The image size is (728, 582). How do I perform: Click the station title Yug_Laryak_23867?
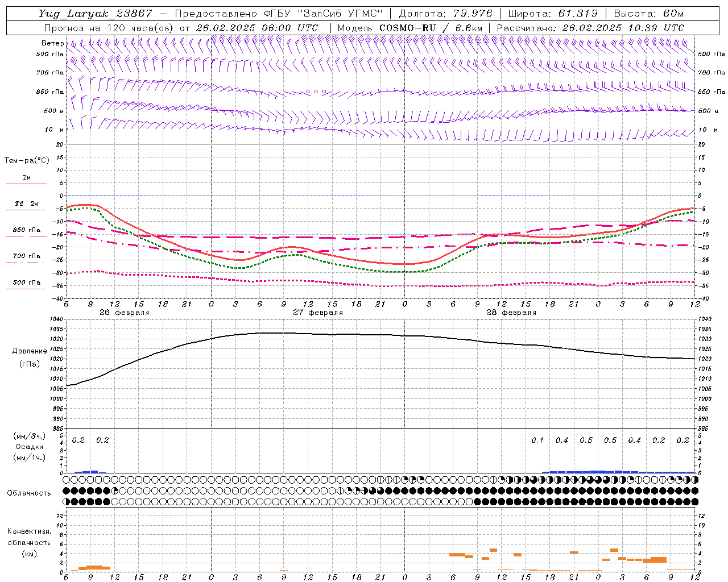click(95, 14)
